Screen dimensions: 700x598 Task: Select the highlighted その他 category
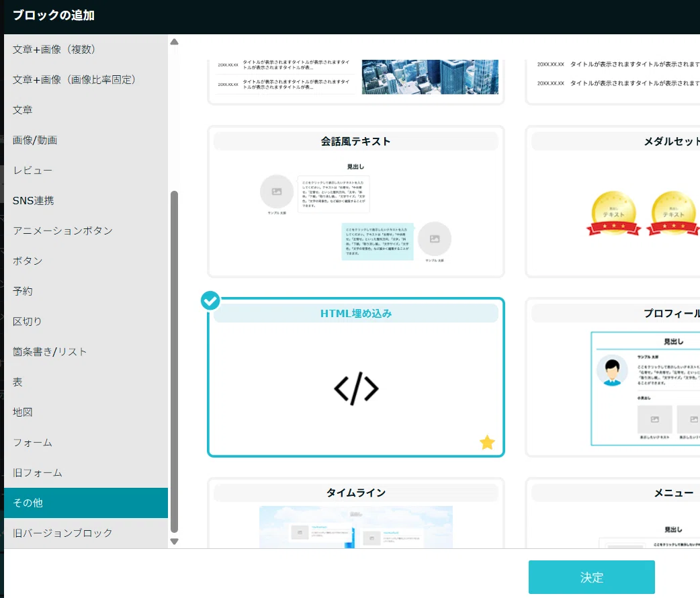tap(86, 503)
